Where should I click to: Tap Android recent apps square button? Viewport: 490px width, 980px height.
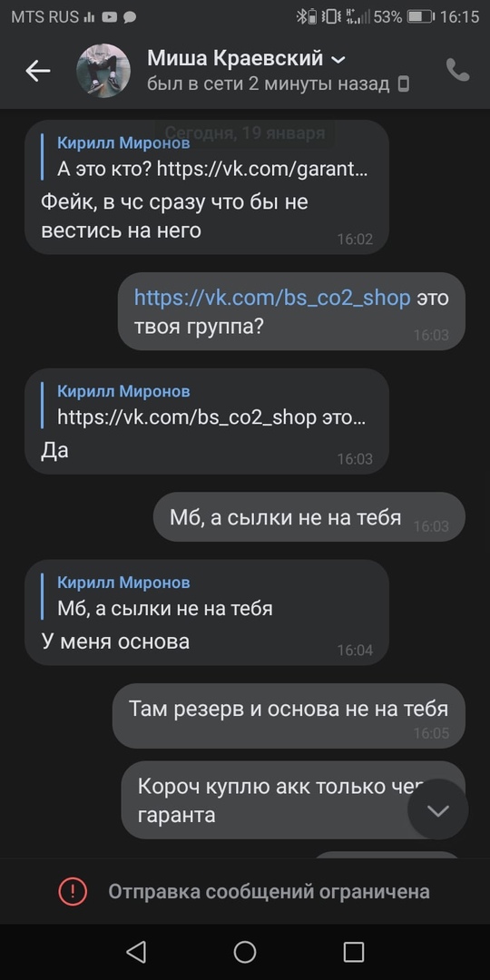(x=354, y=952)
